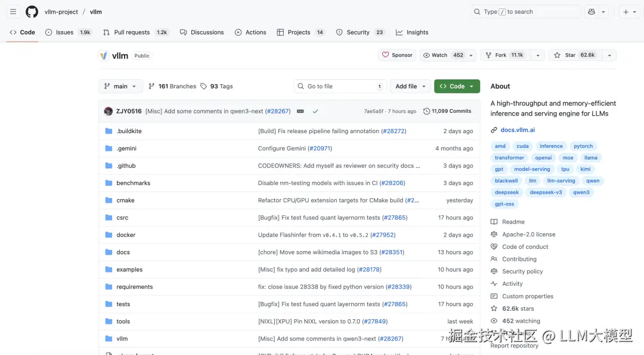Click the Go to file search field
The height and width of the screenshot is (355, 644).
[x=340, y=87]
